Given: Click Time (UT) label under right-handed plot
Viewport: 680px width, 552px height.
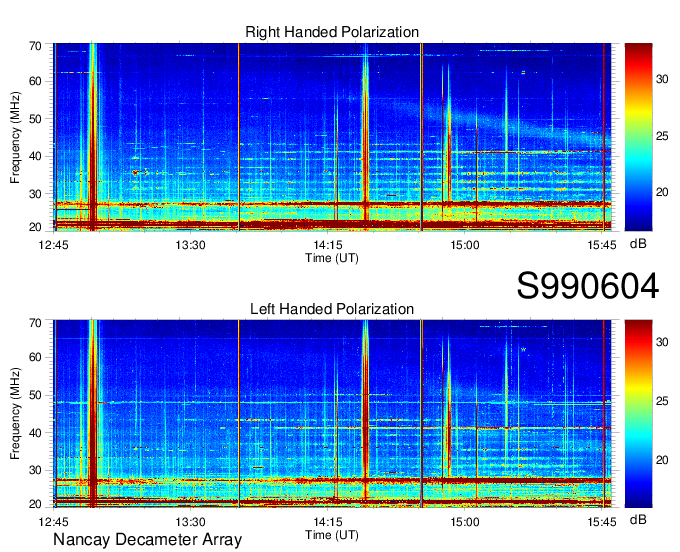Looking at the screenshot, I should tap(332, 258).
